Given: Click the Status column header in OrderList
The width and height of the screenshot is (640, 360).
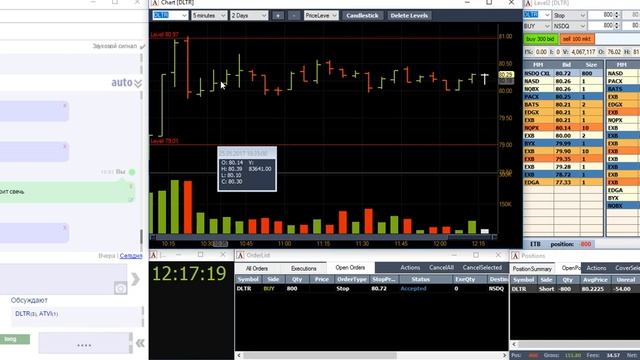Looking at the screenshot, I should (x=420, y=280).
